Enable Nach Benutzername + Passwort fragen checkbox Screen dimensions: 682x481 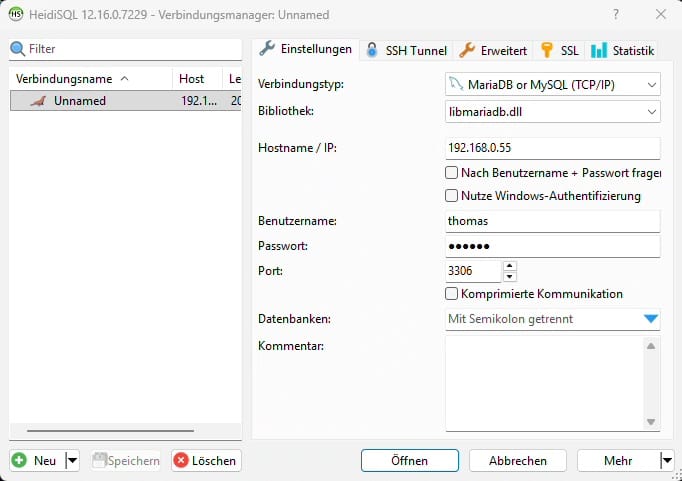(x=451, y=173)
